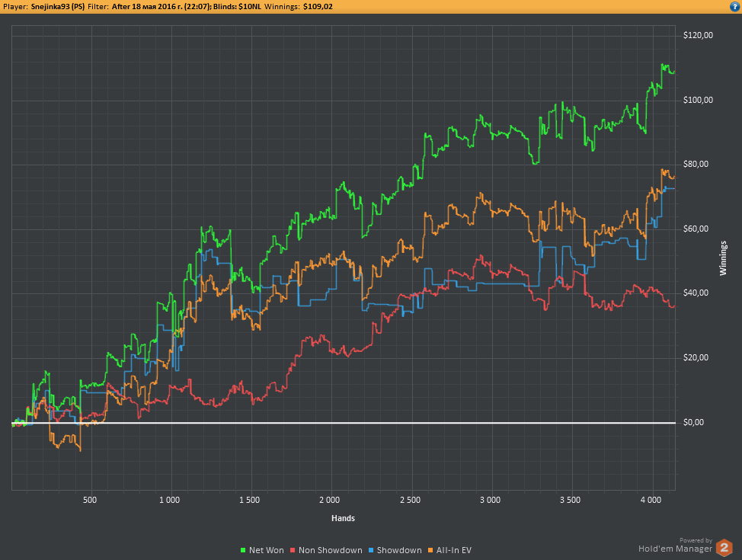The height and width of the screenshot is (560, 742).
Task: Click the 2 000 hands axis label
Action: pos(329,500)
